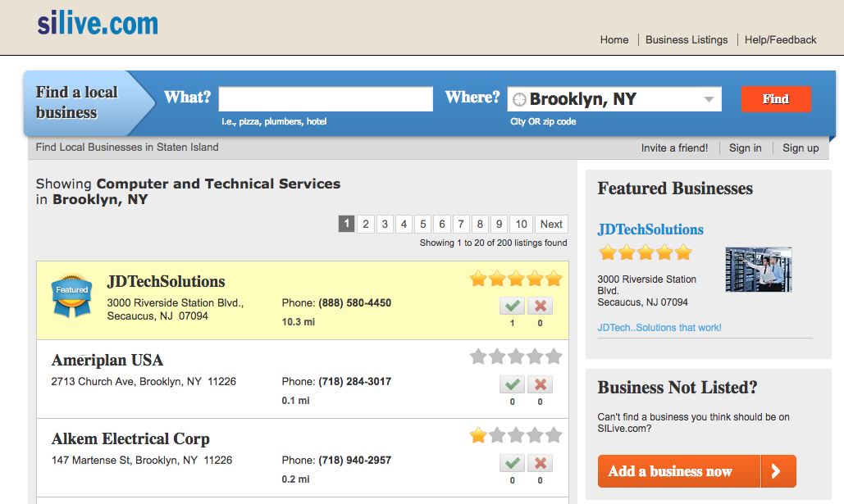Click the Featured Businesses JDTechSolutions star rating
This screenshot has width=844, height=504.
(x=646, y=252)
